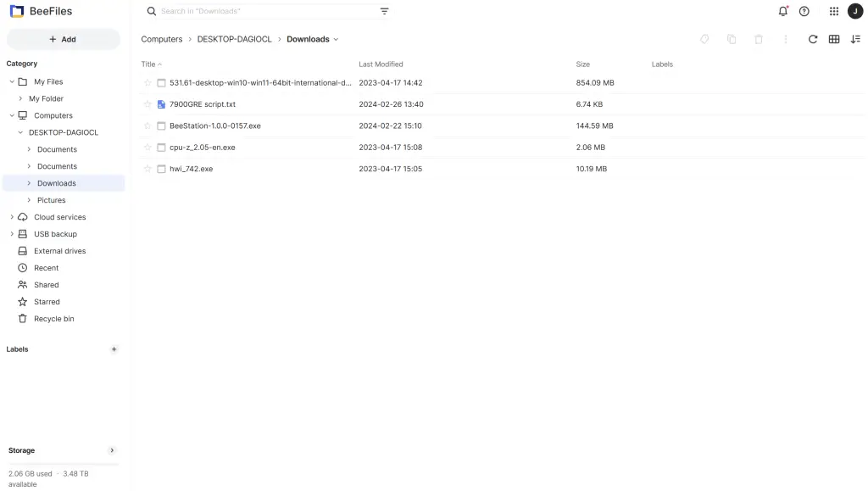The width and height of the screenshot is (868, 491).
Task: Open the apps grid launcher
Action: [834, 11]
